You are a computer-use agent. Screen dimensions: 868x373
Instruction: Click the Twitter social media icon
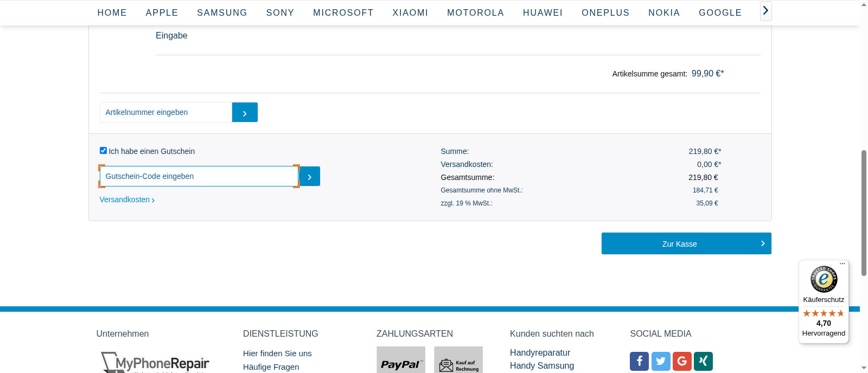(x=661, y=361)
